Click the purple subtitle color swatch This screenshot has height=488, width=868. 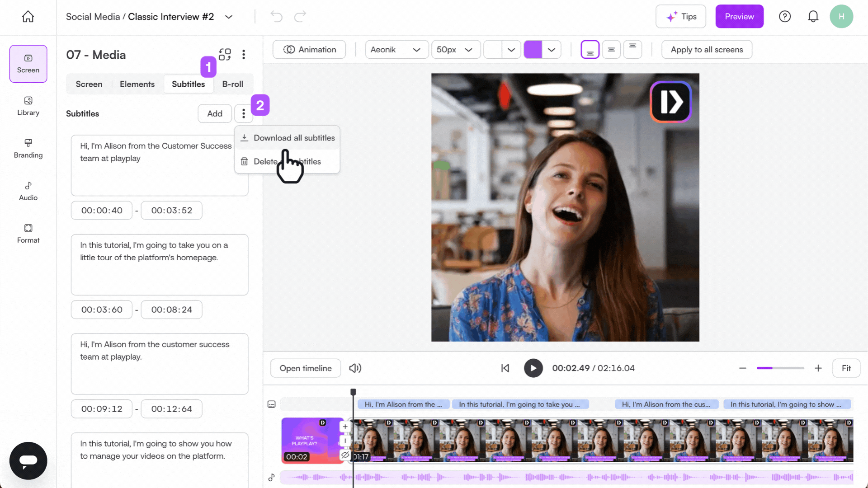coord(533,50)
